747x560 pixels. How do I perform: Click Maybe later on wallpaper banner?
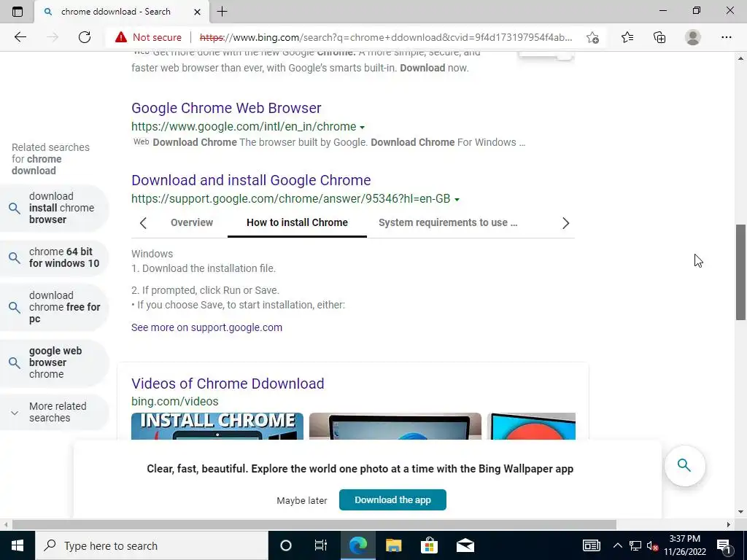click(x=302, y=500)
